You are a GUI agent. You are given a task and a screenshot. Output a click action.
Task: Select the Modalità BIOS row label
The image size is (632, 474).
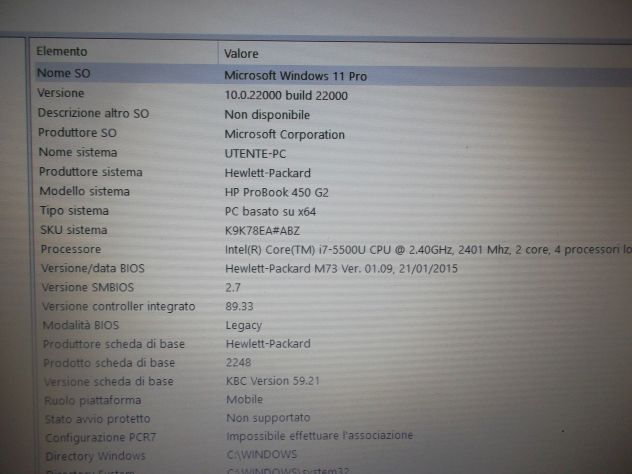81,325
